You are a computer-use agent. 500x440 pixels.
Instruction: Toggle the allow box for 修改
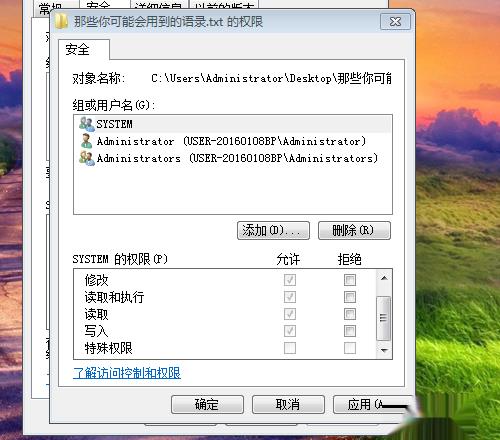[290, 280]
